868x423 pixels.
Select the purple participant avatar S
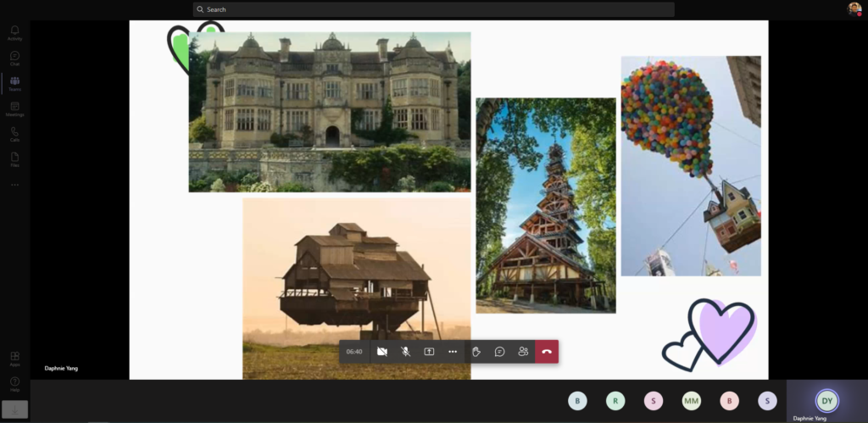click(x=767, y=401)
